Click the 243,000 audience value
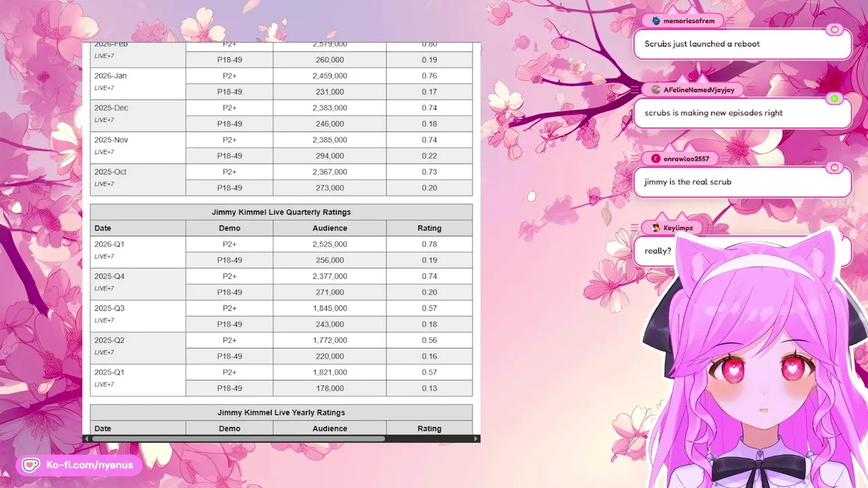The width and height of the screenshot is (868, 488). coord(330,325)
